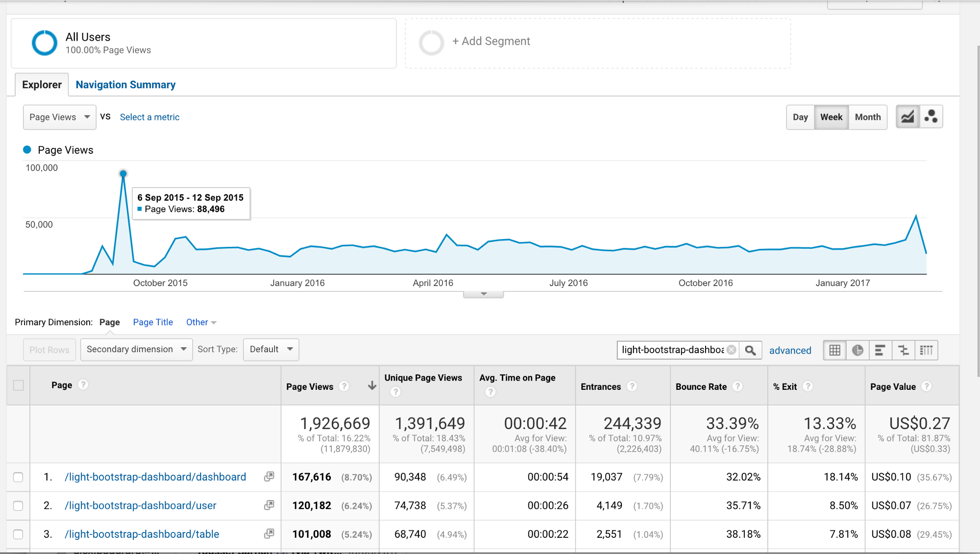Open the Sort Type Default dropdown
This screenshot has height=554, width=980.
[x=270, y=349]
